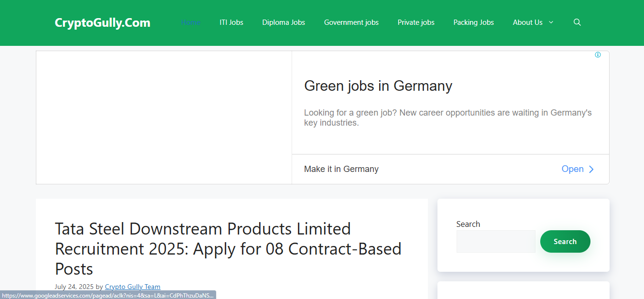Open the ITI Jobs menu item

[231, 22]
